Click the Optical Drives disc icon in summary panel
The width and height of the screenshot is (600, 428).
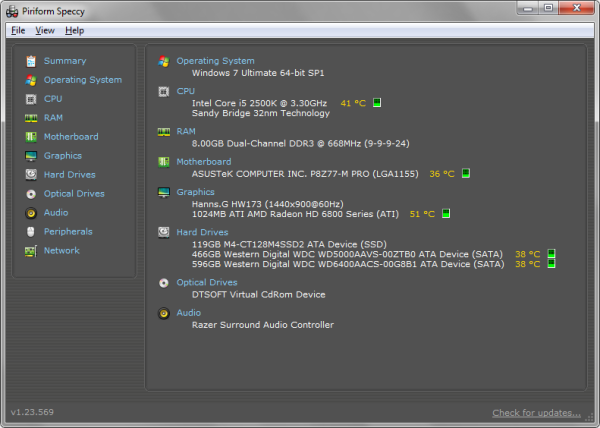pyautogui.click(x=164, y=283)
